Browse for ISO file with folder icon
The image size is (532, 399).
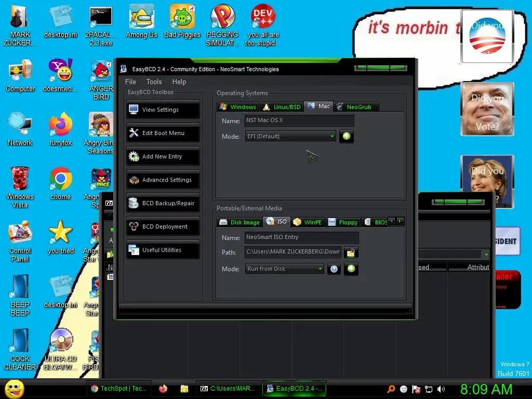(351, 252)
